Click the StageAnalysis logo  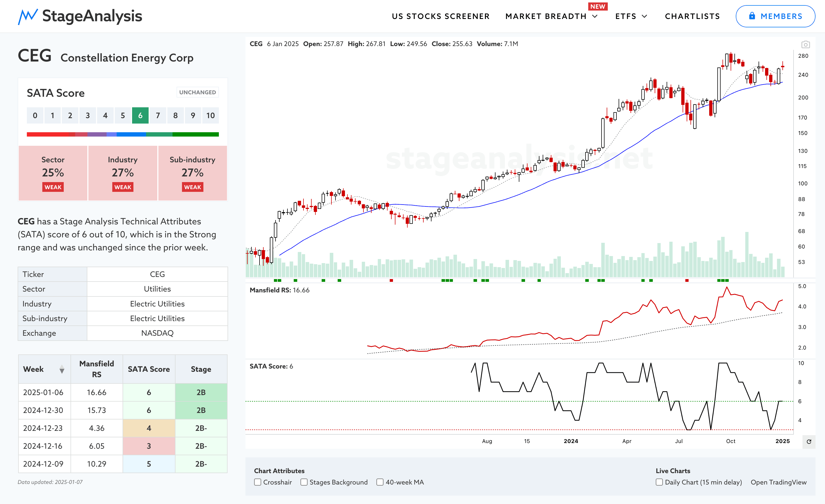[x=80, y=16]
